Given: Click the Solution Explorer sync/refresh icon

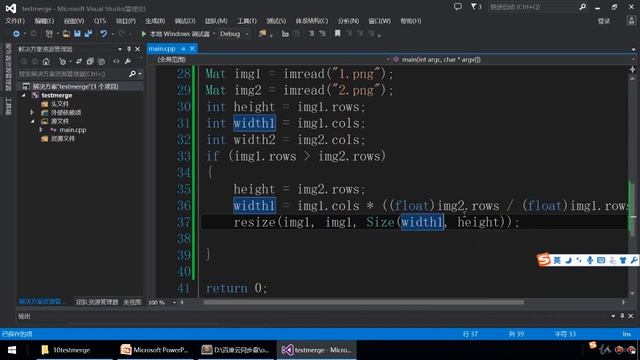Looking at the screenshot, I should [79, 62].
